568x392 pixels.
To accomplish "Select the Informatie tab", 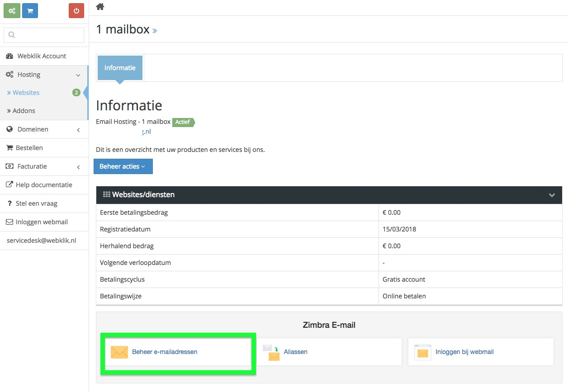I will tap(120, 68).
